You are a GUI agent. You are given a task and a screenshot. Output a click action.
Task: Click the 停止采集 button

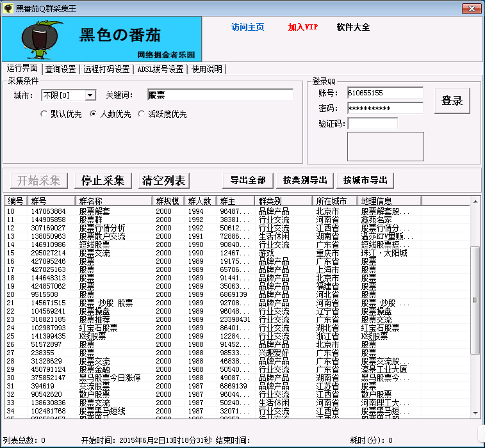tap(103, 180)
